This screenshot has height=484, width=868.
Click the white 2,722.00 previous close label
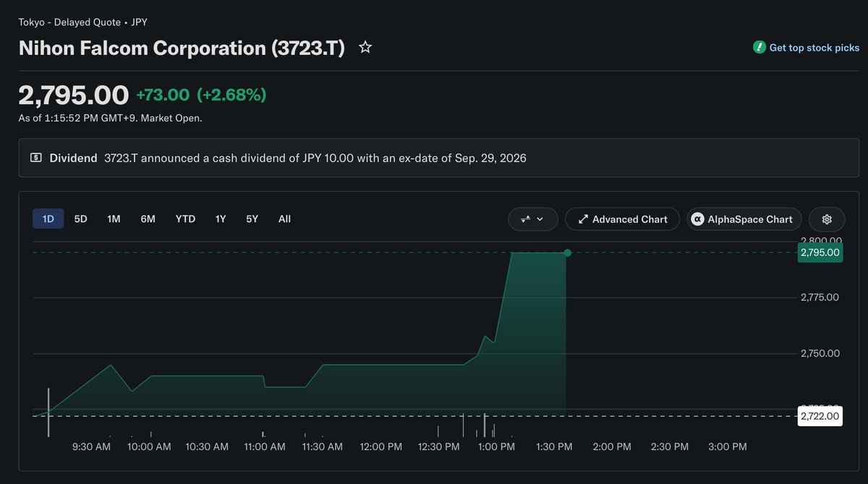(x=820, y=416)
